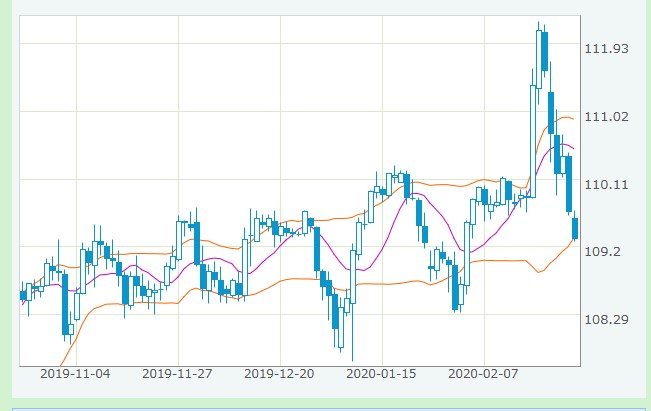Click the 2019-12-20 date label
This screenshot has width=651, height=411.
[279, 374]
